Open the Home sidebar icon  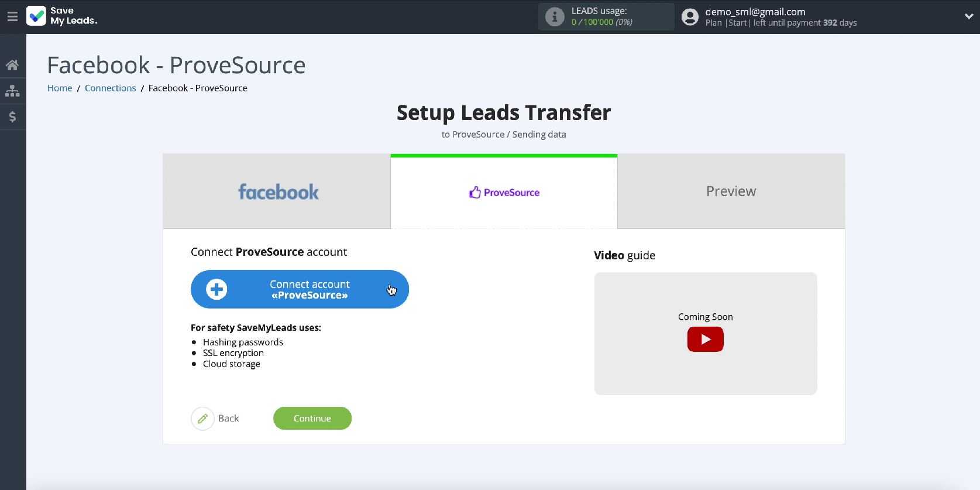point(12,65)
